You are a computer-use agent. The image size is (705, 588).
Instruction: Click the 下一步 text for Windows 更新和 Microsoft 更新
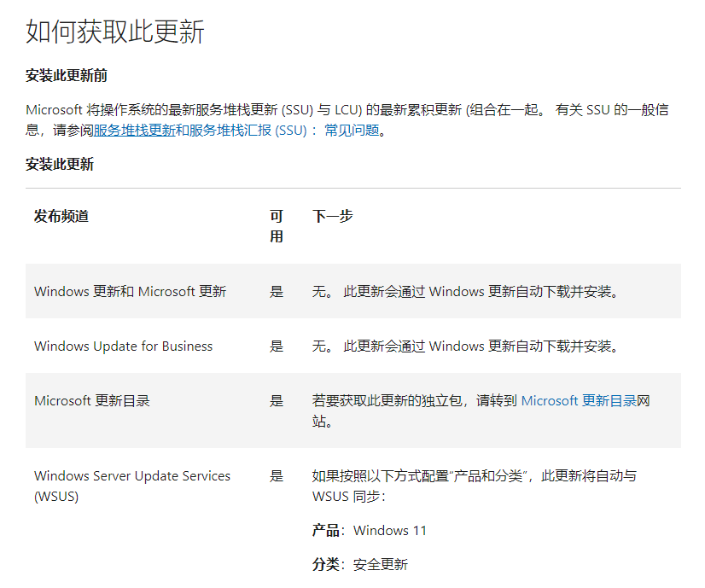[x=465, y=291]
